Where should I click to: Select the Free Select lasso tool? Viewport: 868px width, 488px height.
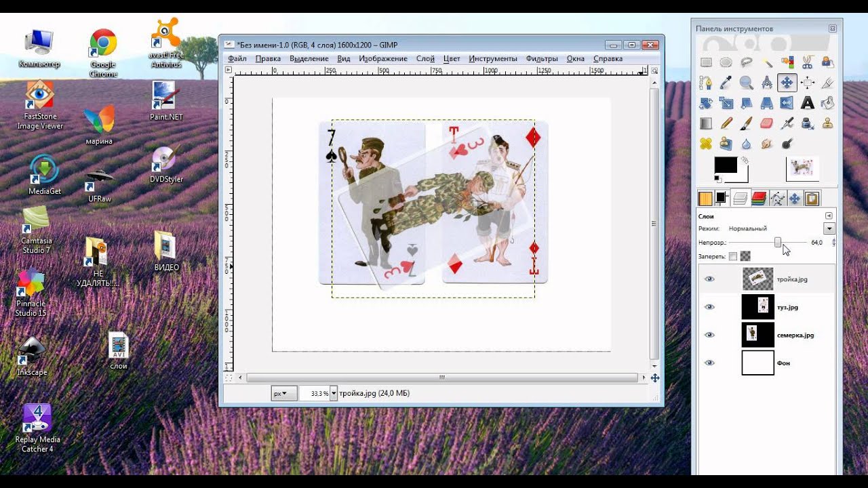tap(747, 62)
